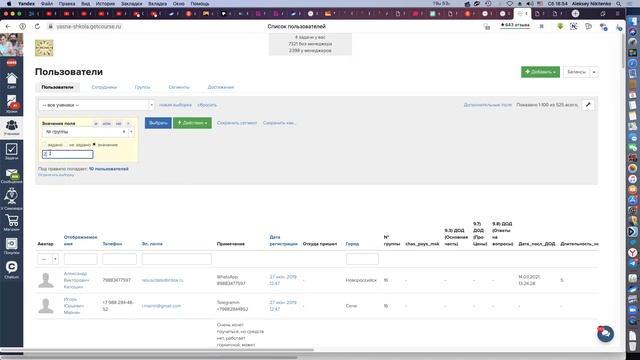Open the Apple menu
The image size is (640, 360).
8,3
